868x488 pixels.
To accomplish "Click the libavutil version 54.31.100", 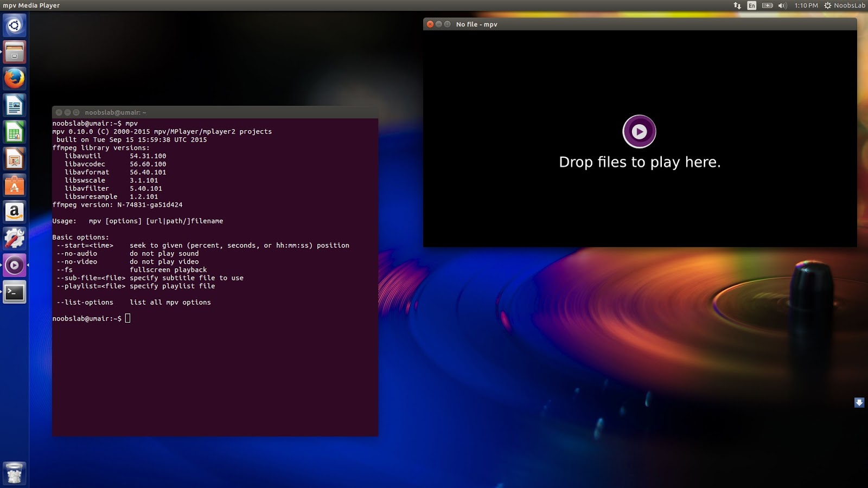I will (x=148, y=156).
